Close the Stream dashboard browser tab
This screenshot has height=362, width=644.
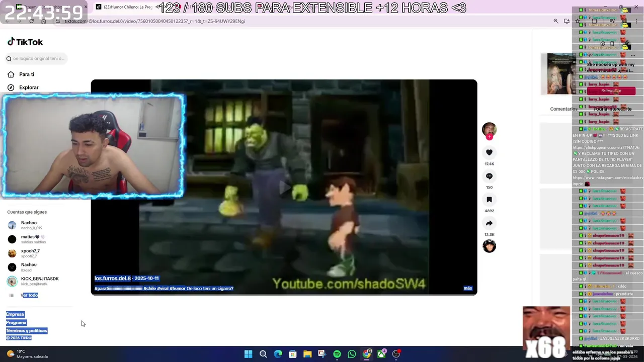tap(86, 7)
